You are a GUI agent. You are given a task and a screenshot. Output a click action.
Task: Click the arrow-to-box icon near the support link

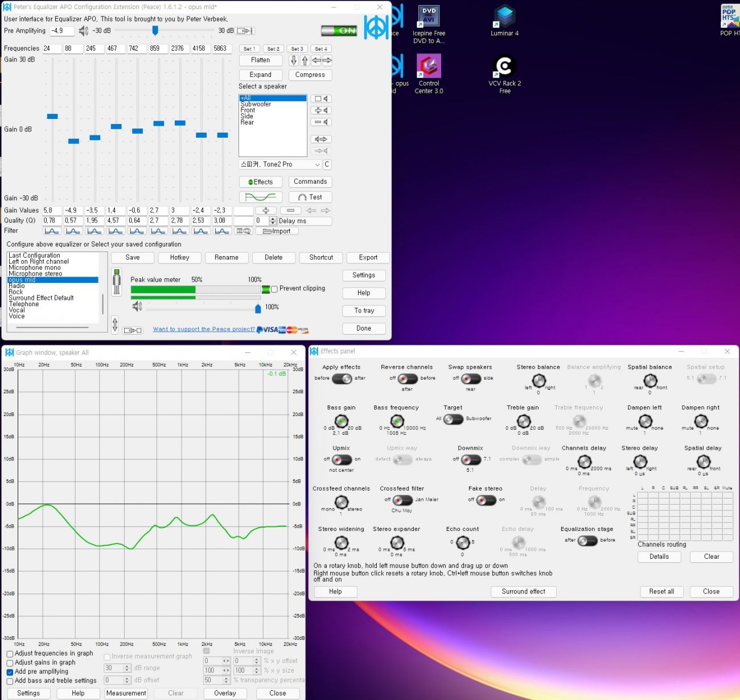133,330
